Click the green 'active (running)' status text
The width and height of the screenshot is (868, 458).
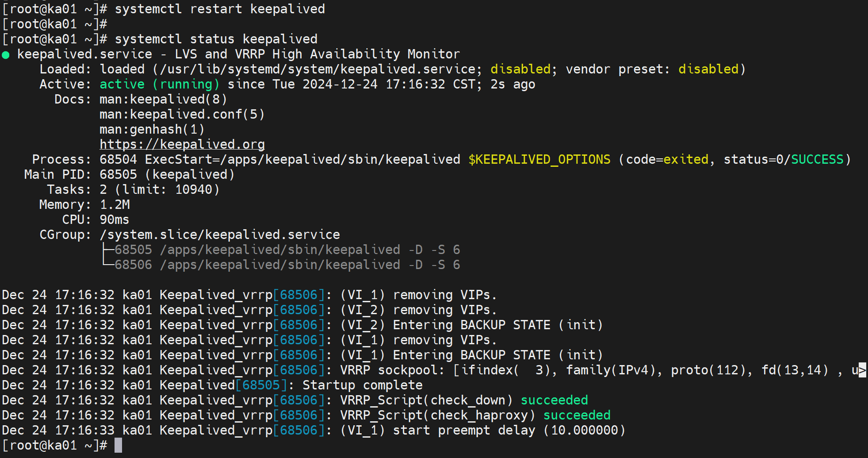[159, 84]
